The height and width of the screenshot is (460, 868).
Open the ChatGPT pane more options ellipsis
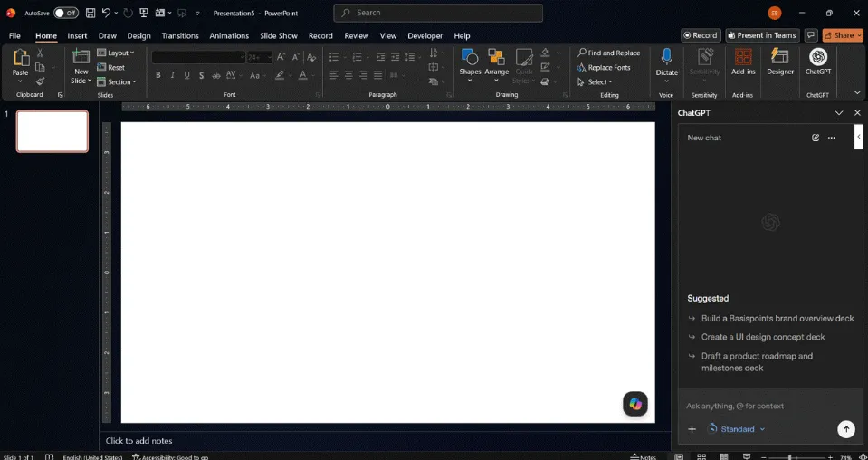[832, 138]
